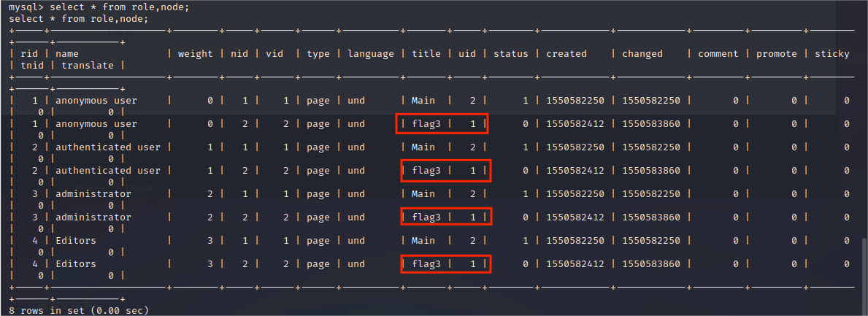Click created '1550582412' in the anonymous user flag3 row
Image resolution: width=868 pixels, height=316 pixels.
[x=575, y=124]
